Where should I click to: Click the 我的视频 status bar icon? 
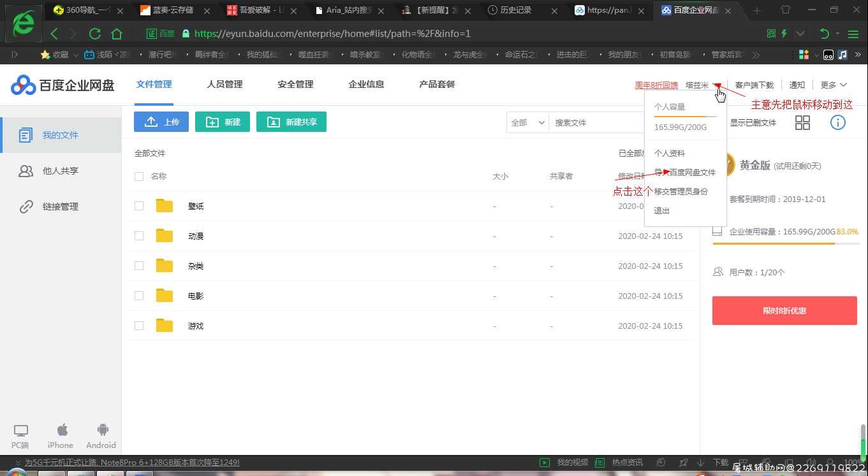coord(545,463)
